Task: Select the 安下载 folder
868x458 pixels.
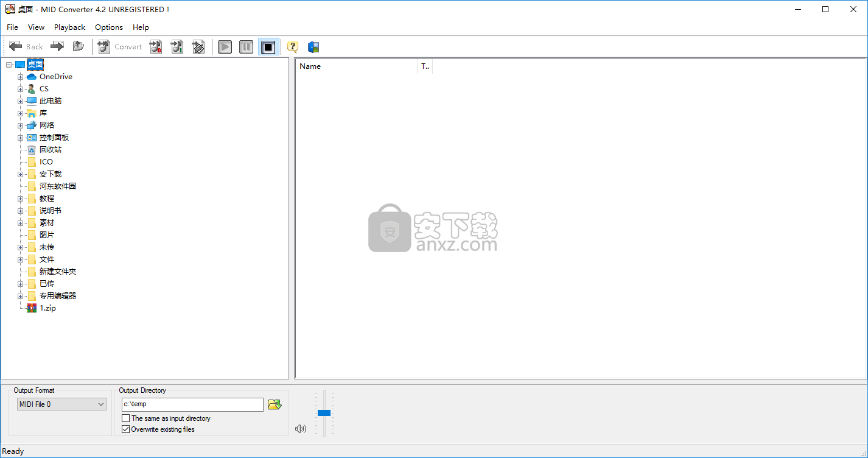Action: pos(51,174)
